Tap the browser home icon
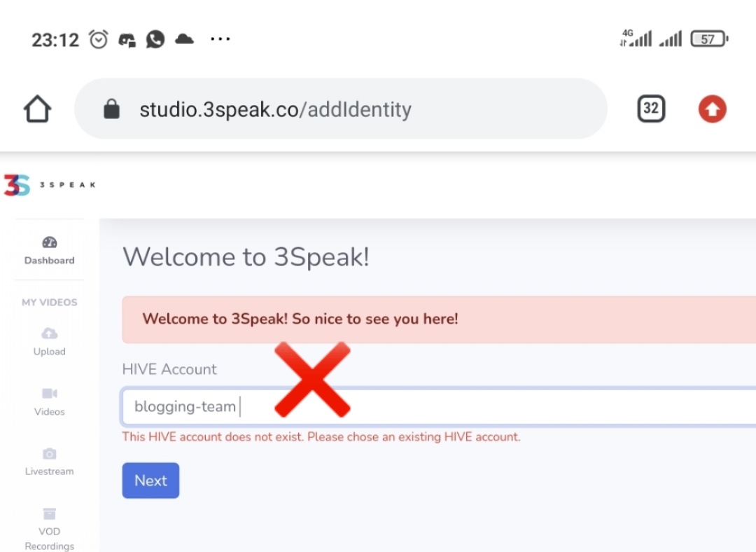 37,109
